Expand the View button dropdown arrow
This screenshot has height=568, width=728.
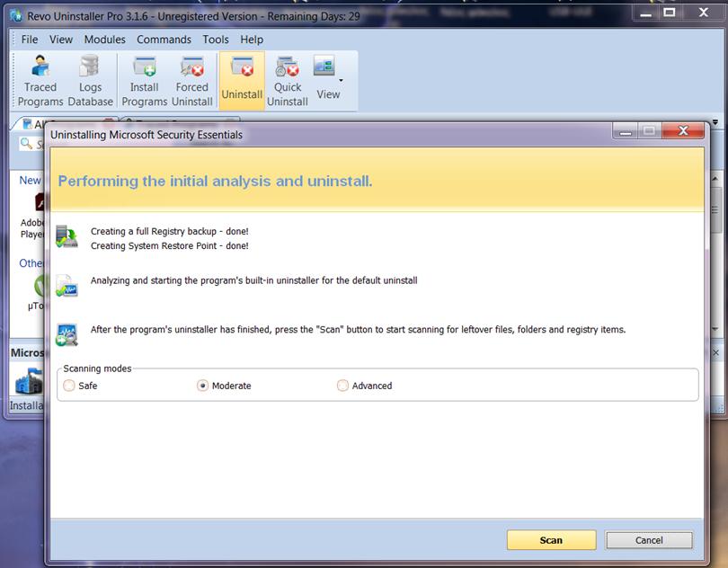[341, 80]
